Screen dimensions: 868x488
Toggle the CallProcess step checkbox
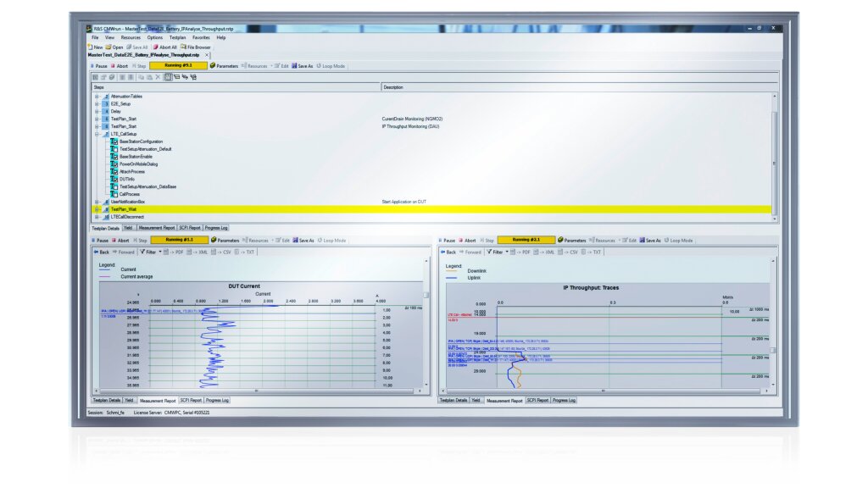[114, 194]
